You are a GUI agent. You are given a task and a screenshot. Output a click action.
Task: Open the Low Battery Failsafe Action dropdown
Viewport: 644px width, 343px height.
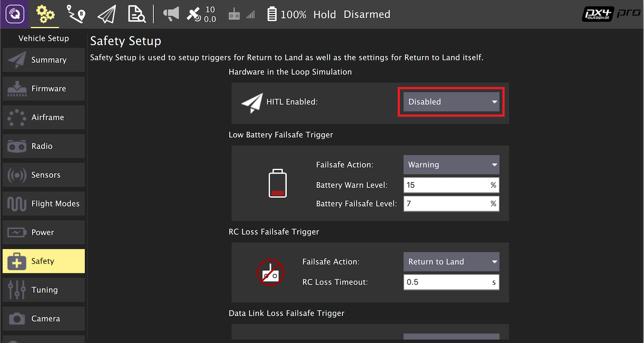(x=450, y=165)
